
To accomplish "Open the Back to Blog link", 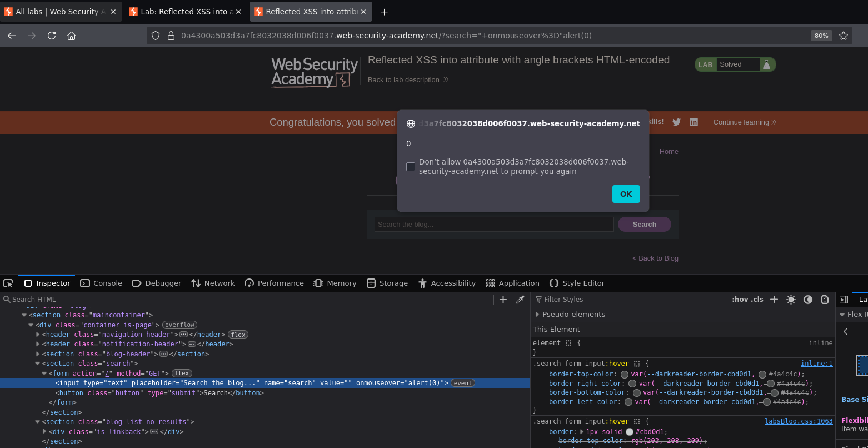I will tap(655, 258).
